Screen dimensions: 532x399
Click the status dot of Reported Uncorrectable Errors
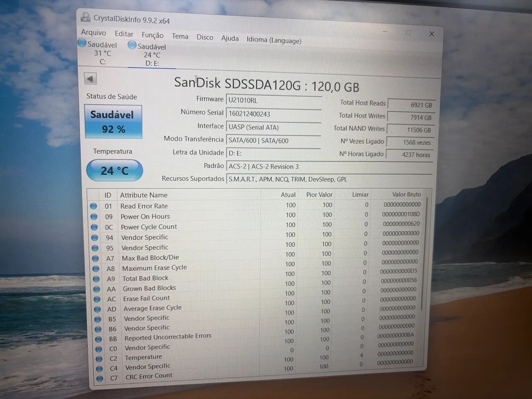coord(99,339)
